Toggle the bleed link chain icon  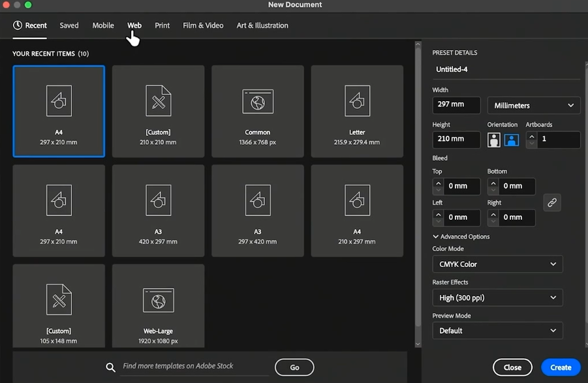click(552, 202)
